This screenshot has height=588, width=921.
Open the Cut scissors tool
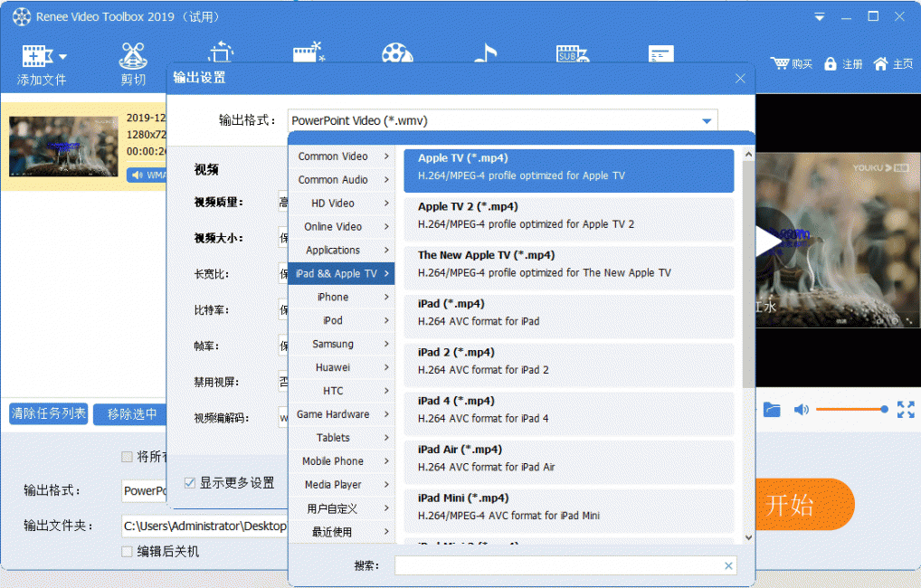point(133,56)
